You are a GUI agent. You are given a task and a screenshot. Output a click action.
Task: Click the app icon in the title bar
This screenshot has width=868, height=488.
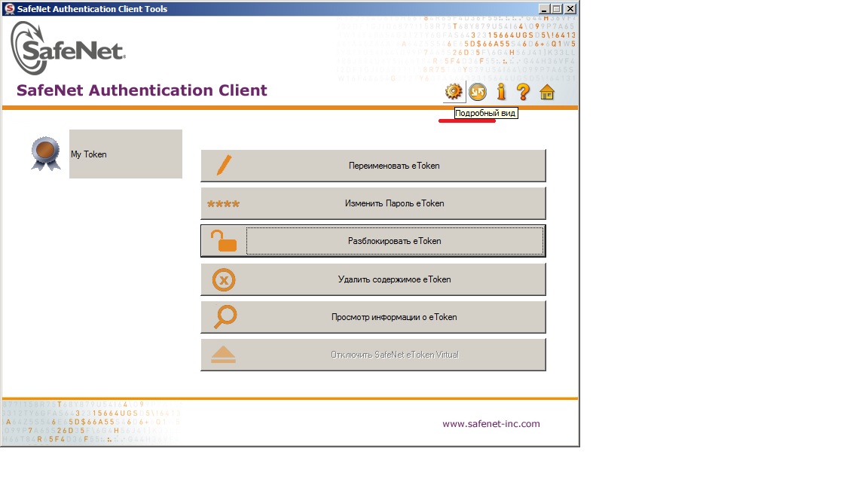[x=9, y=9]
